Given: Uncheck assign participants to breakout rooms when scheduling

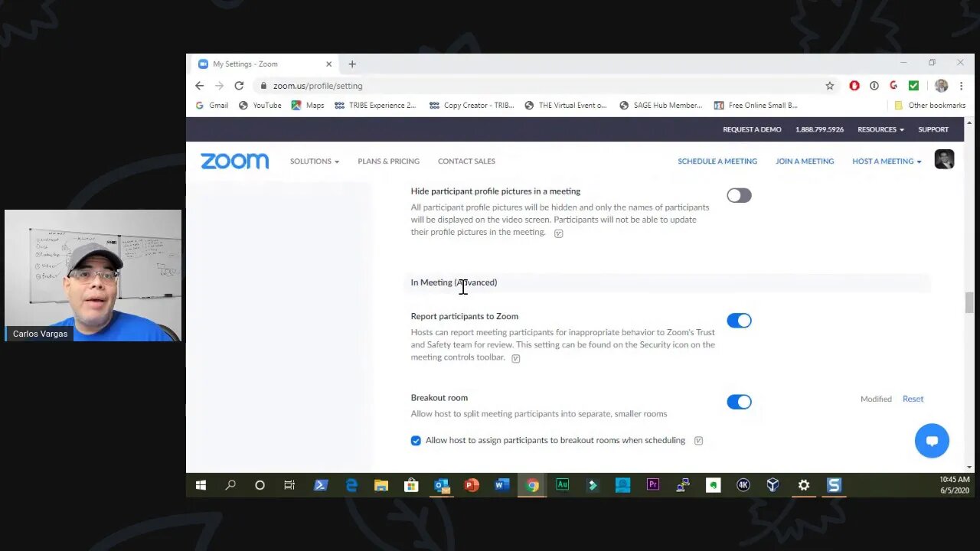Looking at the screenshot, I should 416,441.
